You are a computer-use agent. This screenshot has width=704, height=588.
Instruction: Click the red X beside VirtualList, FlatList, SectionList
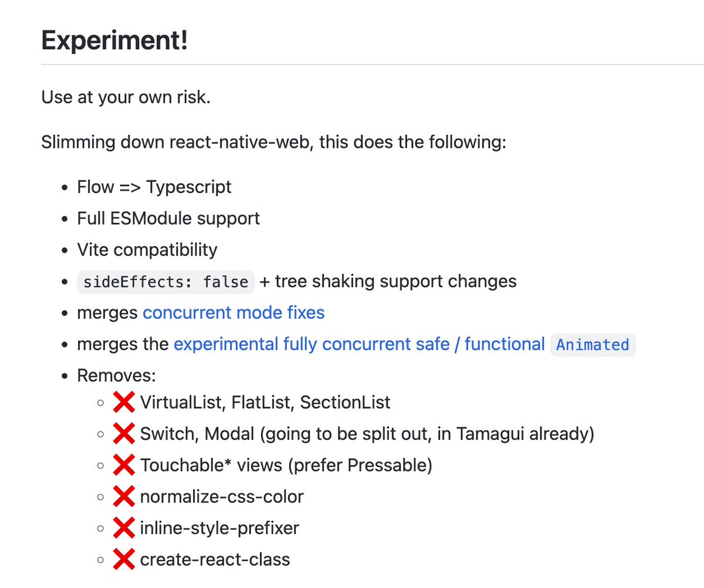[x=124, y=403]
